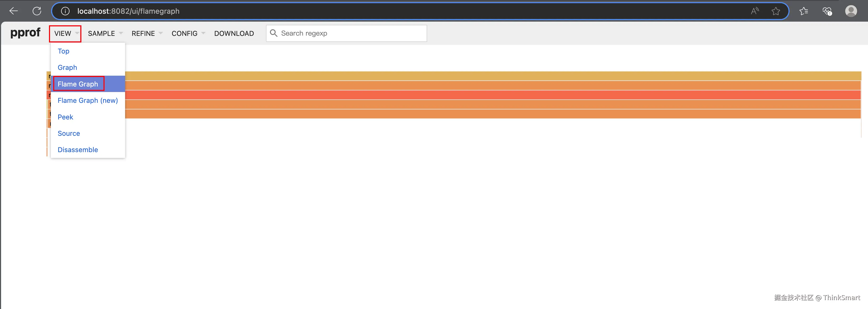Image resolution: width=868 pixels, height=309 pixels.
Task: Click the pprof logo link
Action: coord(25,33)
